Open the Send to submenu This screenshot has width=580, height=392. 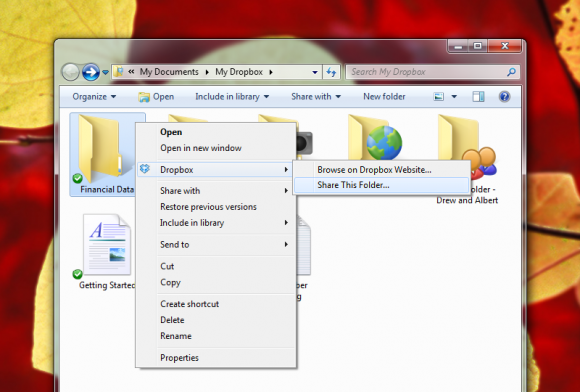pos(216,244)
